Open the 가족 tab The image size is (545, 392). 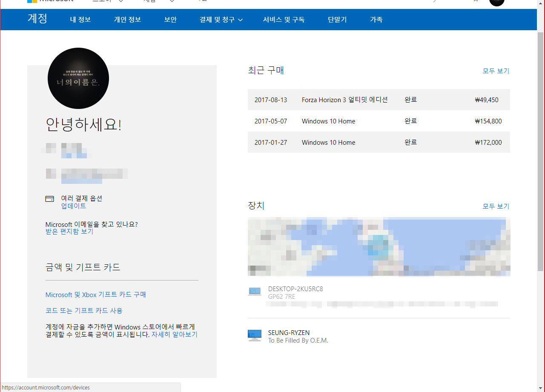(x=376, y=20)
